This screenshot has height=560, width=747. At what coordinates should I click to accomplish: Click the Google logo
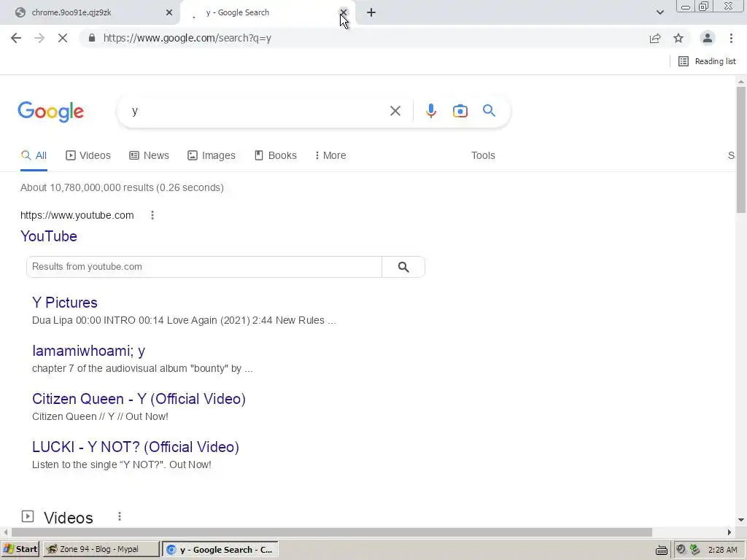51,112
